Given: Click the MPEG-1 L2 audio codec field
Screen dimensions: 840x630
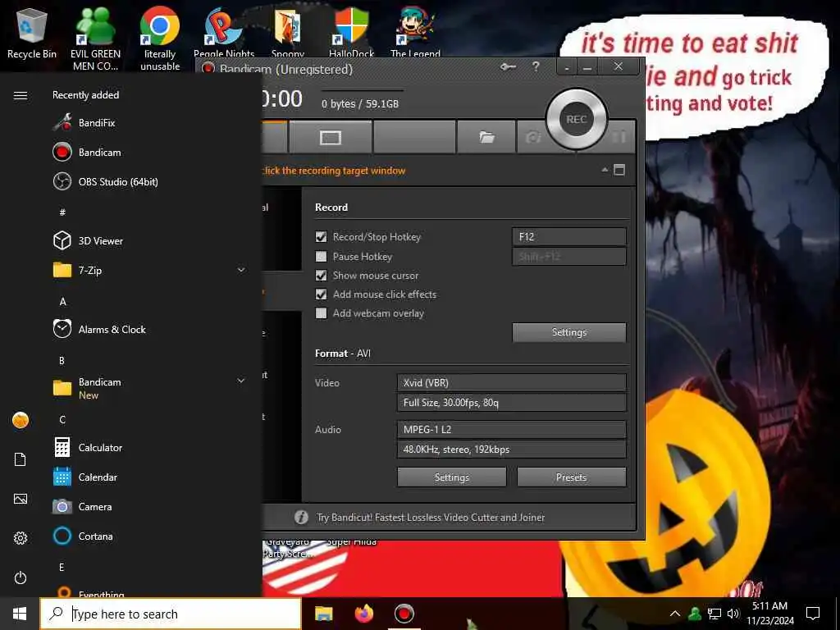Looking at the screenshot, I should 512,429.
